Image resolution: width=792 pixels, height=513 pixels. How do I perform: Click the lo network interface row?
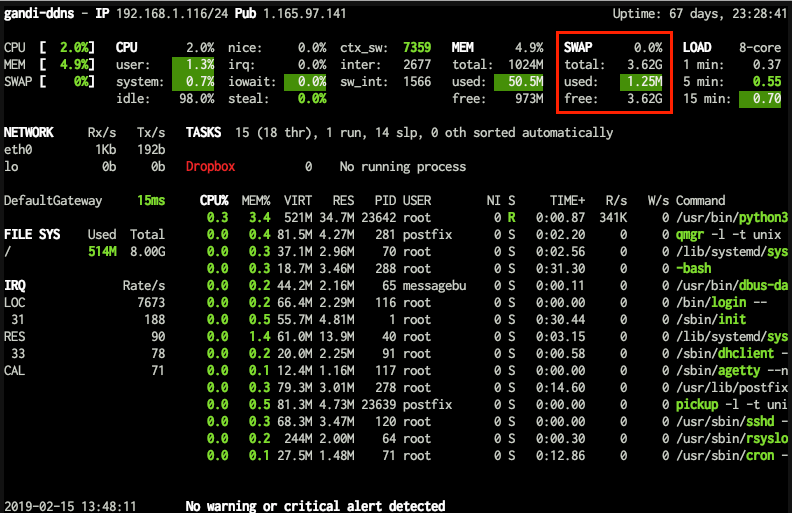click(x=84, y=167)
